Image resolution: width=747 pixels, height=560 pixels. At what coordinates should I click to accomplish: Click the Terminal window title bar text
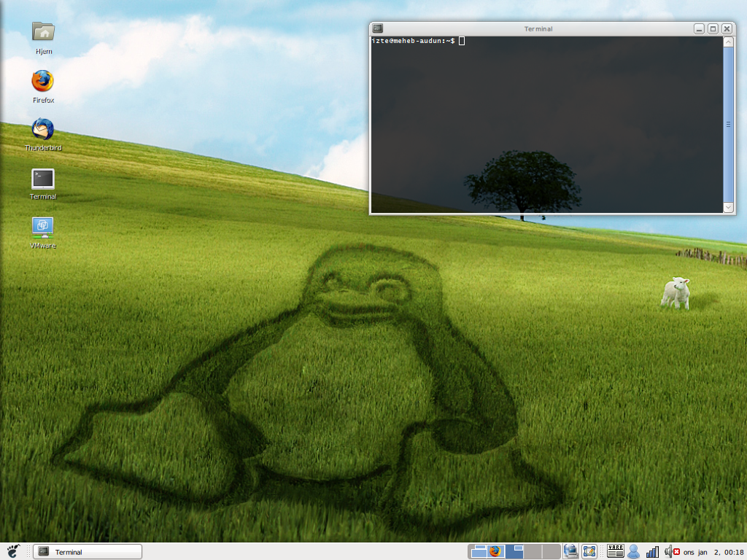(x=538, y=28)
